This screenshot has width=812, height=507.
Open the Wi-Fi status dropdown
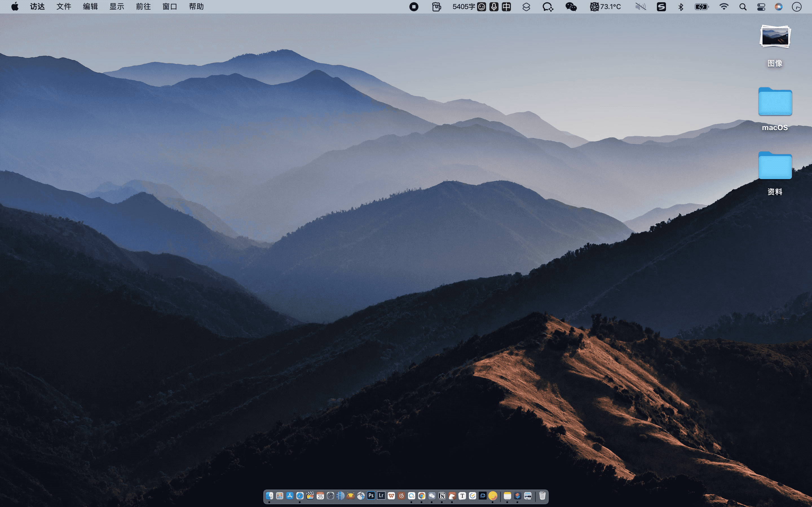click(x=724, y=7)
